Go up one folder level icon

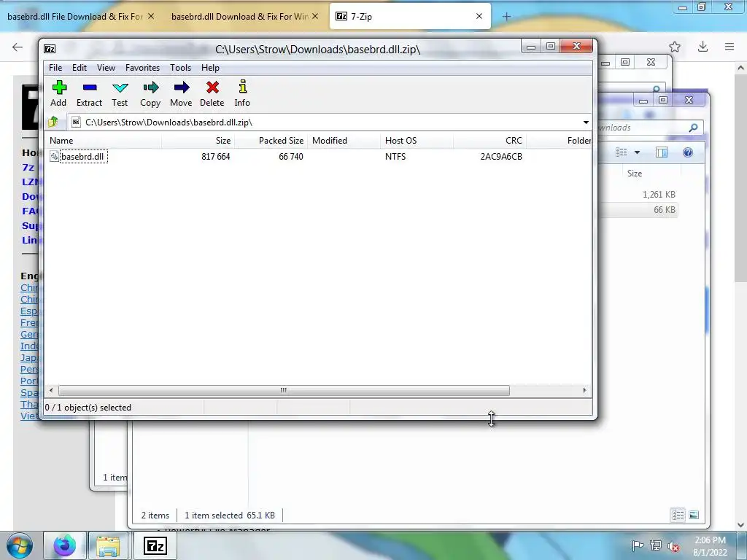pos(53,122)
